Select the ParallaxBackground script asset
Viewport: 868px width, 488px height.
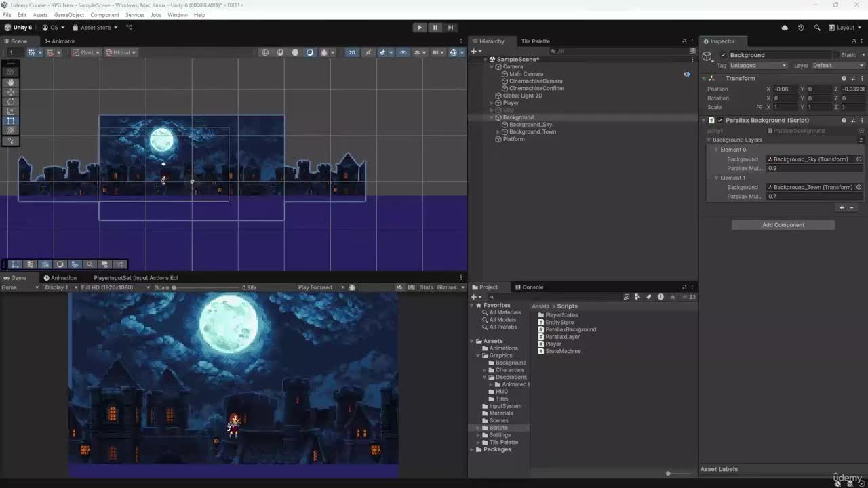tap(570, 329)
